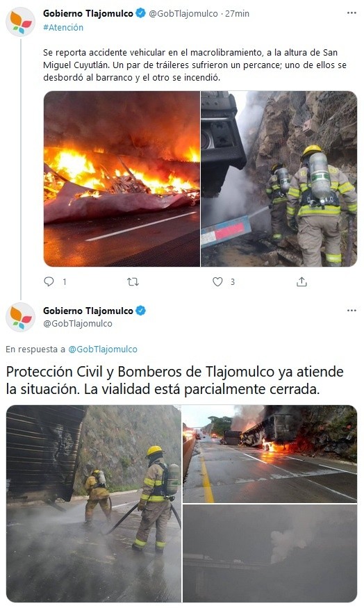Open the burning trailer fire photo
The height and width of the screenshot is (608, 364).
[122, 179]
